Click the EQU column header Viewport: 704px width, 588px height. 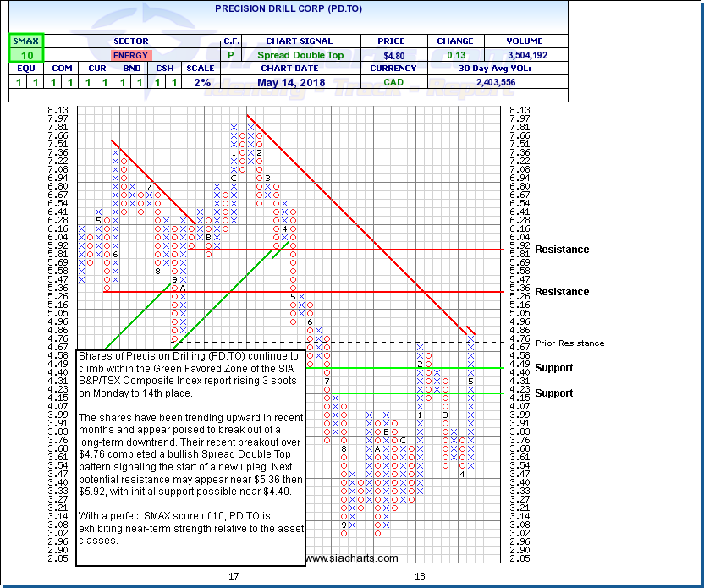click(x=26, y=69)
